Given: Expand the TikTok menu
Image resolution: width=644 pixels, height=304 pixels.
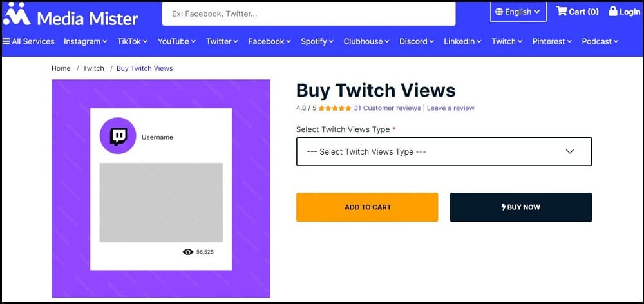Looking at the screenshot, I should [x=132, y=41].
